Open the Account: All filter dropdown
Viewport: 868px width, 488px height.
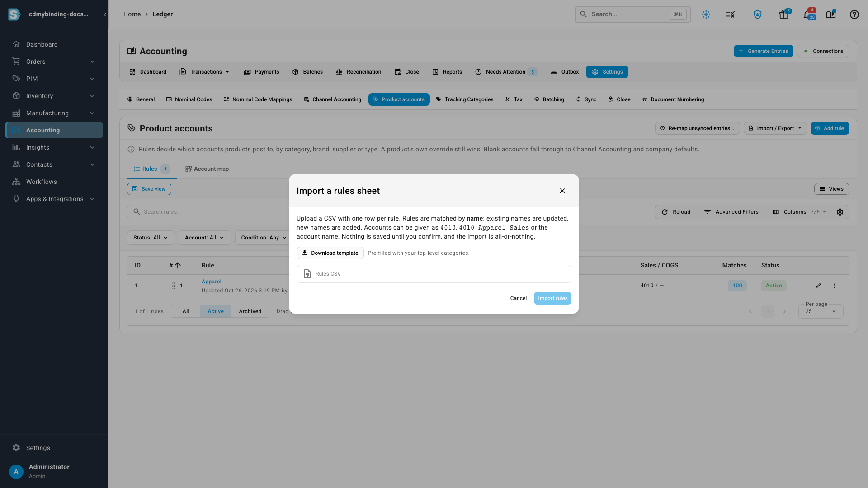click(x=205, y=238)
